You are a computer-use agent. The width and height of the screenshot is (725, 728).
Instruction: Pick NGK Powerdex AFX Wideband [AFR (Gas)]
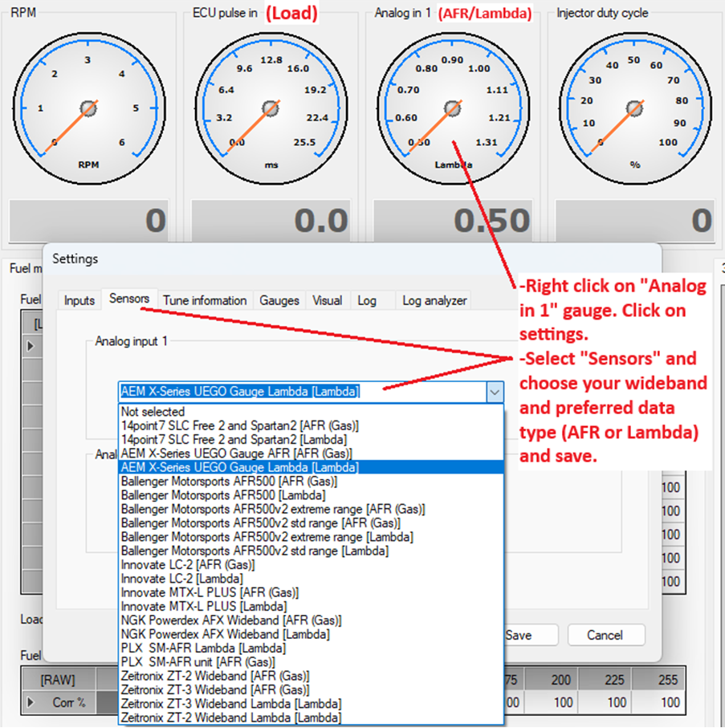(x=312, y=620)
